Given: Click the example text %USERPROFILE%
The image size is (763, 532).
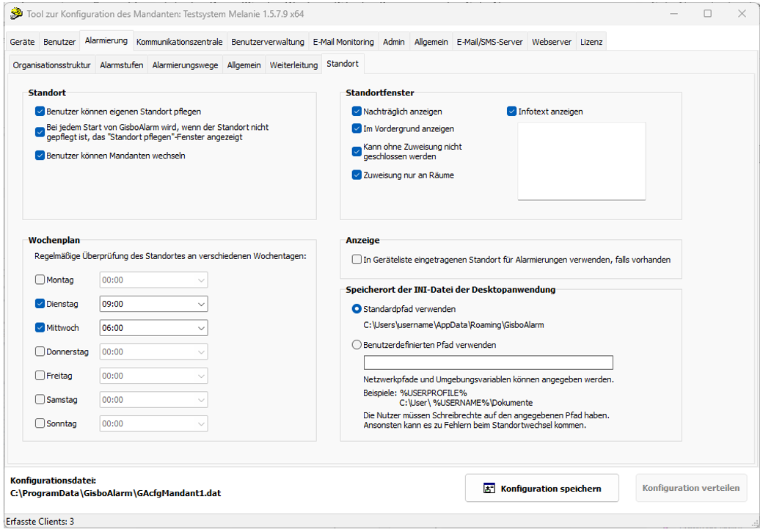Looking at the screenshot, I should [x=434, y=393].
